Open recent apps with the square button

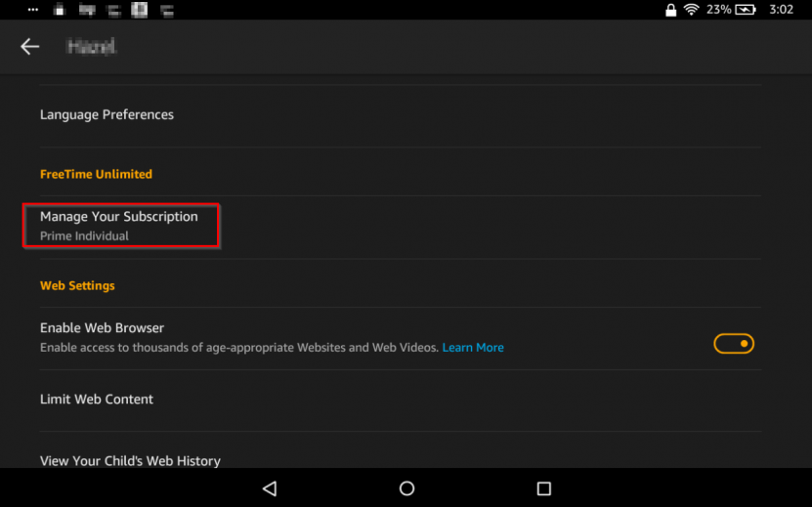click(x=544, y=487)
